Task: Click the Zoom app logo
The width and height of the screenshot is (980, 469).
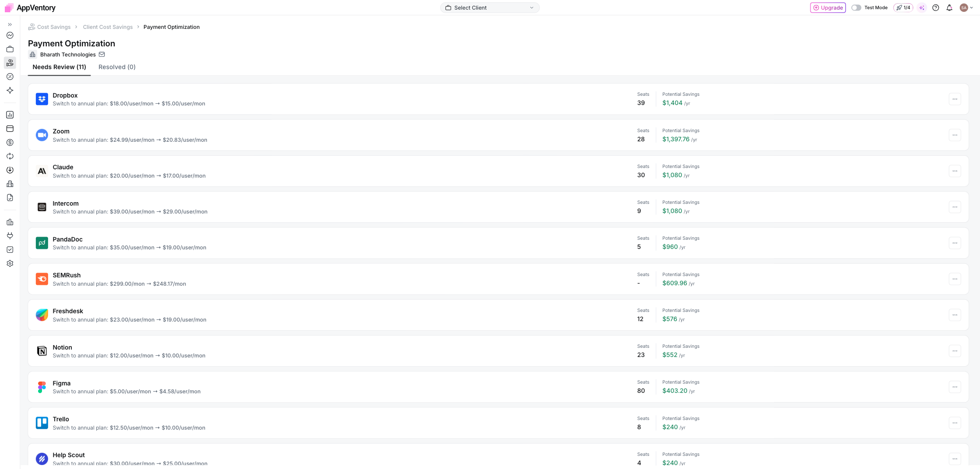Action: coord(42,135)
